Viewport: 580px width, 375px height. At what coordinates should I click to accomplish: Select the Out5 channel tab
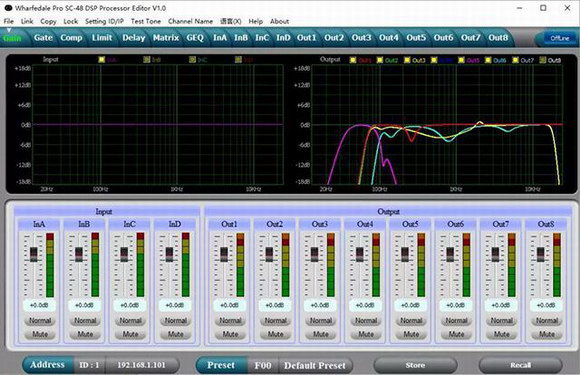pos(416,38)
